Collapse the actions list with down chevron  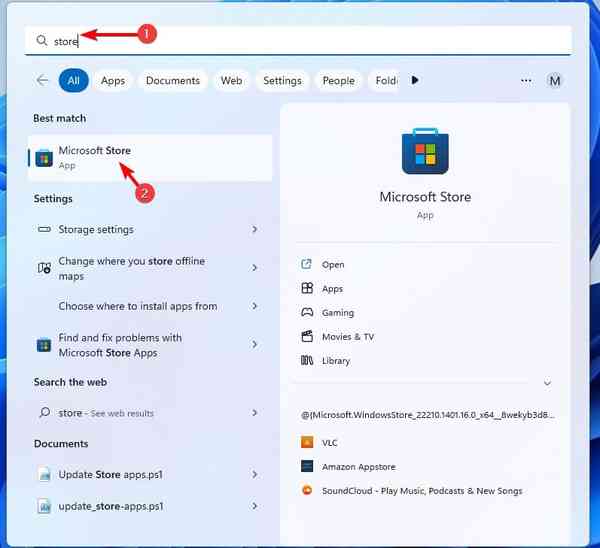pyautogui.click(x=547, y=383)
